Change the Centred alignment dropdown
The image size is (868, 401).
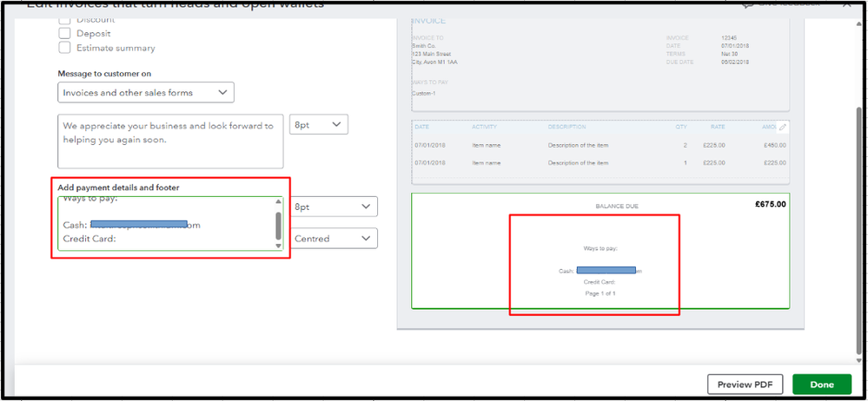pos(334,239)
